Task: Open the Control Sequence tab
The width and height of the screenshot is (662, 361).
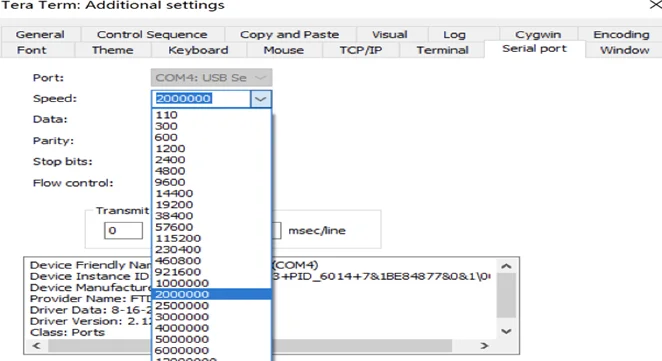Action: tap(152, 34)
